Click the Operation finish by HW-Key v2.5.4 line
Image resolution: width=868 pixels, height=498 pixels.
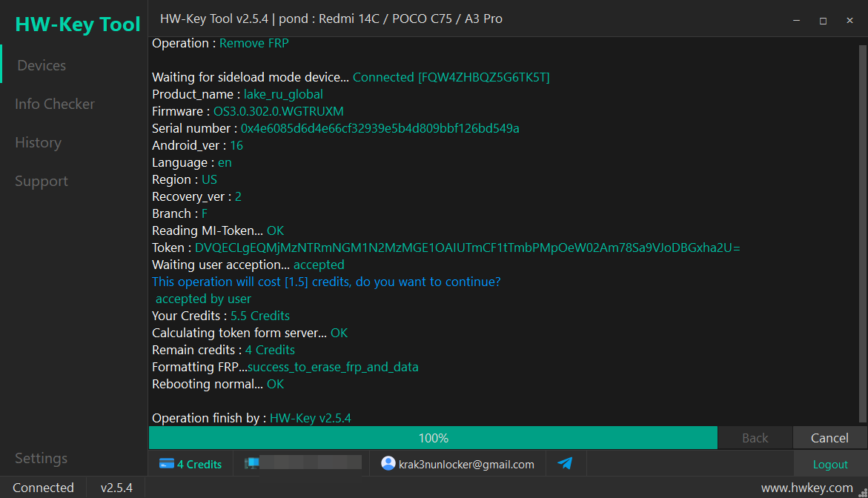click(251, 418)
